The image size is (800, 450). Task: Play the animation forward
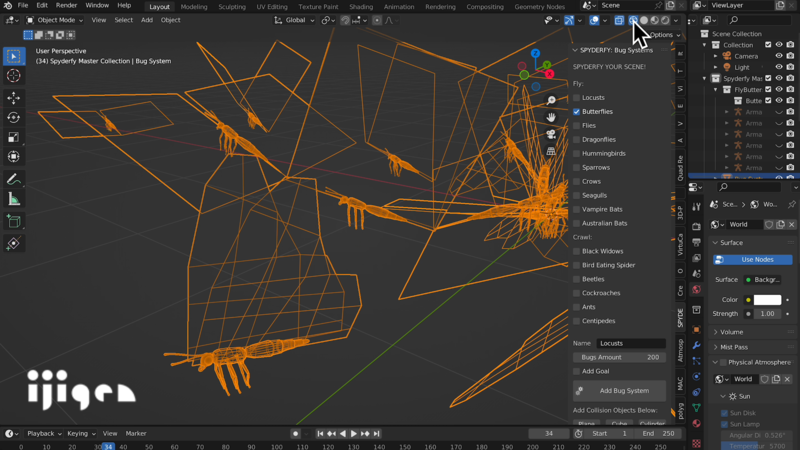pos(354,434)
